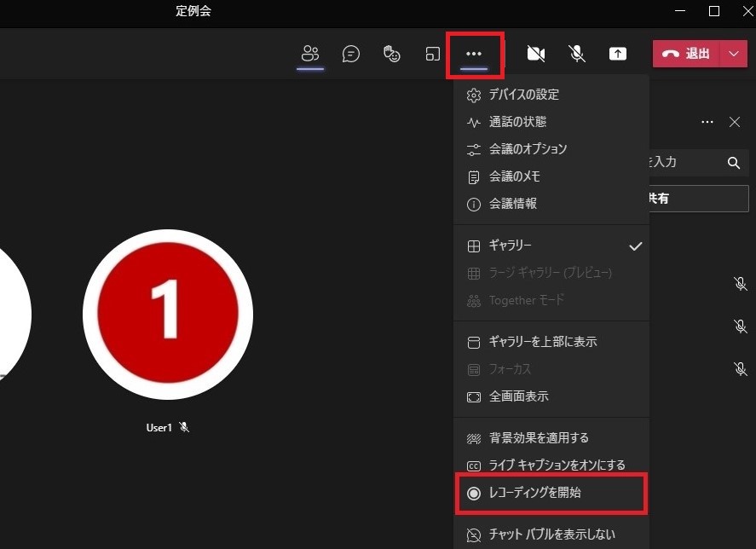Viewport: 756px width, 549px height.
Task: Switch to 全画面表示 mode
Action: (551, 396)
